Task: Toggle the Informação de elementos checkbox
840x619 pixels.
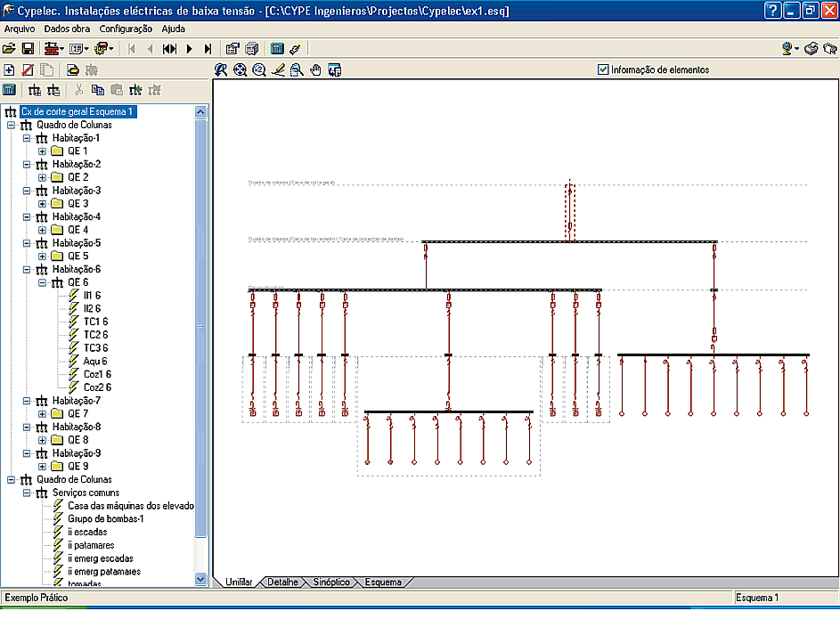Action: [x=603, y=69]
